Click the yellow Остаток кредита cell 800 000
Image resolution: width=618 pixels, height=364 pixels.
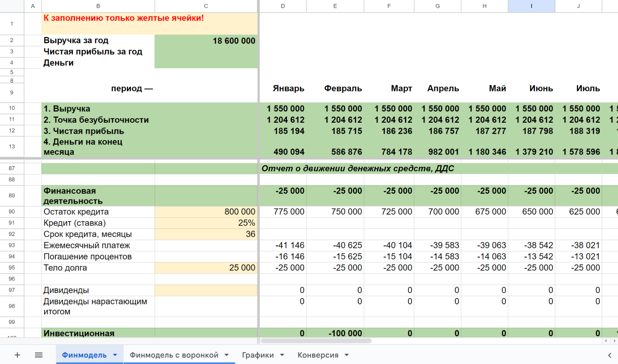[206, 212]
